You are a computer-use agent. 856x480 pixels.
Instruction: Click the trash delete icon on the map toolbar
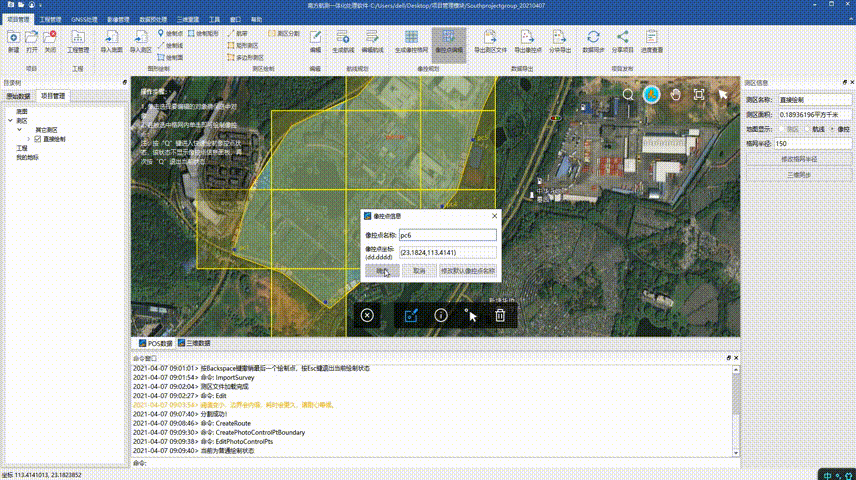pos(500,315)
